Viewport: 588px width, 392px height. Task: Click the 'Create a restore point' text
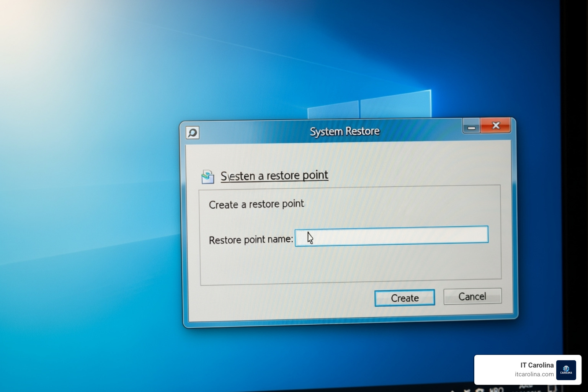click(256, 204)
